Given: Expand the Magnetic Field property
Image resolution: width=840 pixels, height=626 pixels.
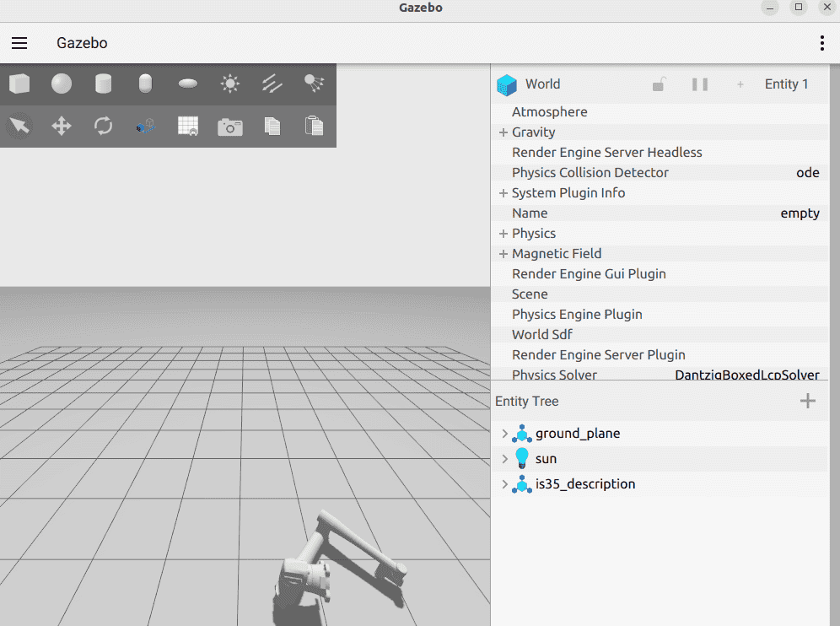Looking at the screenshot, I should coord(503,254).
